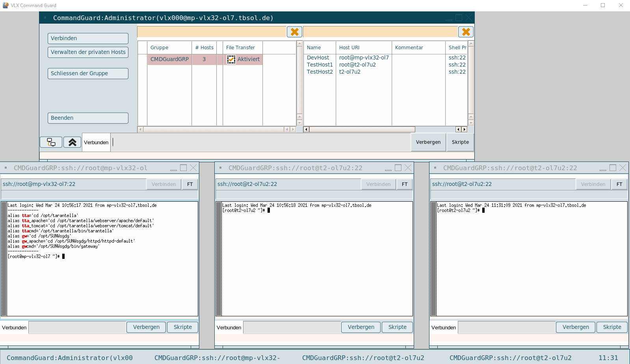
Task: Click FT button in rightmost t2-ol7u2 session
Action: click(619, 184)
